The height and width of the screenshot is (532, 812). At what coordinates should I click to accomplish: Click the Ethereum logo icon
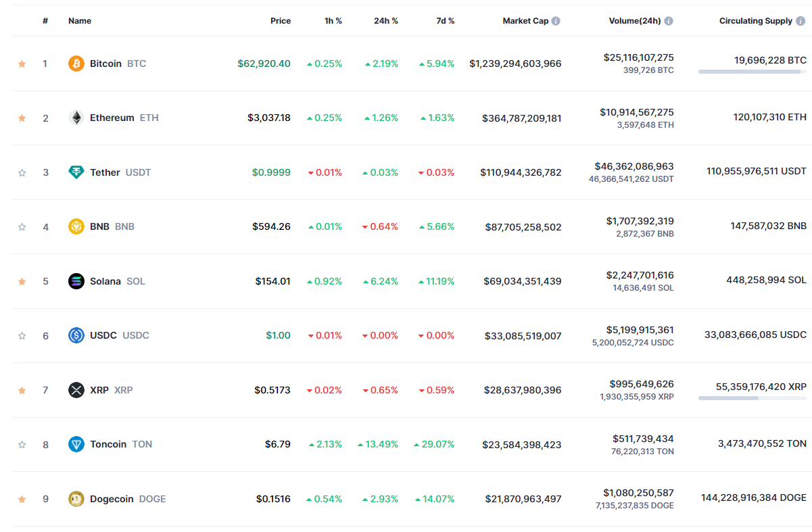76,118
